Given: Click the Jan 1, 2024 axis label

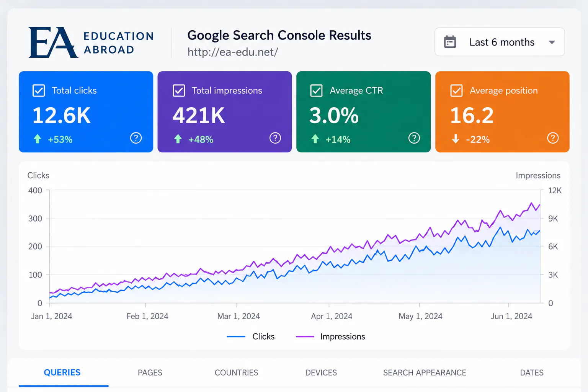Looking at the screenshot, I should (52, 316).
